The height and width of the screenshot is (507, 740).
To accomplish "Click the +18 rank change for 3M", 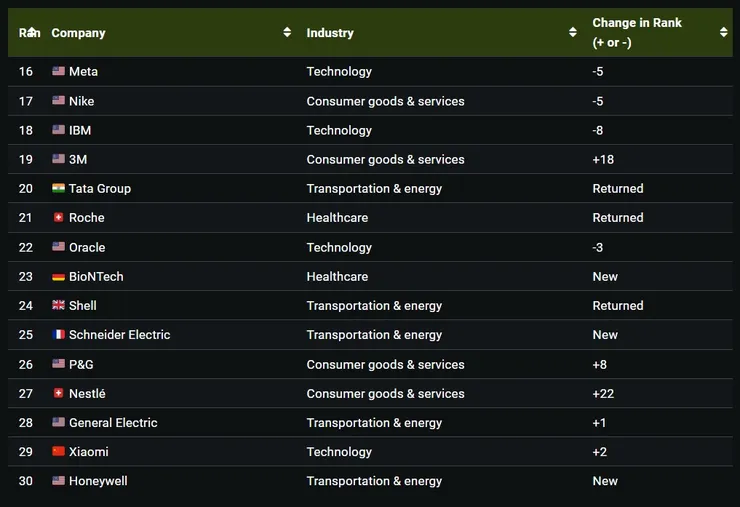I will [603, 160].
